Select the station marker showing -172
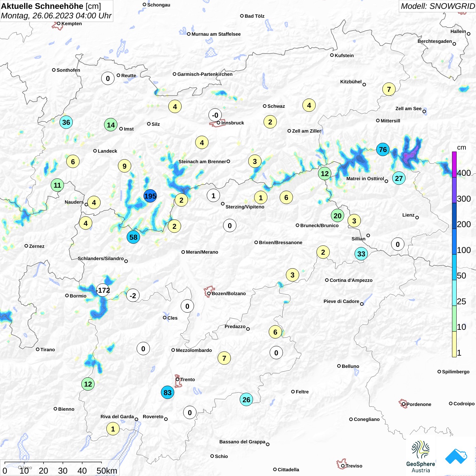The image size is (476, 476). point(103,290)
